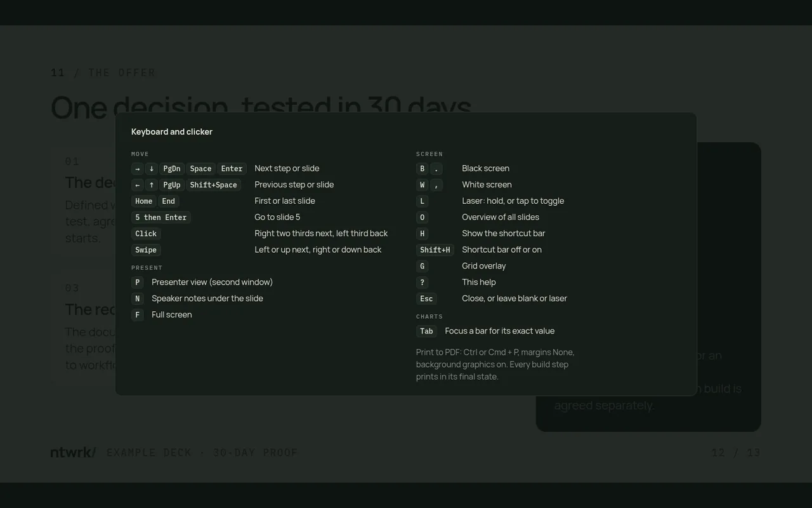Select the PgDn keycap
Viewport: 812px width, 508px height.
(x=172, y=169)
